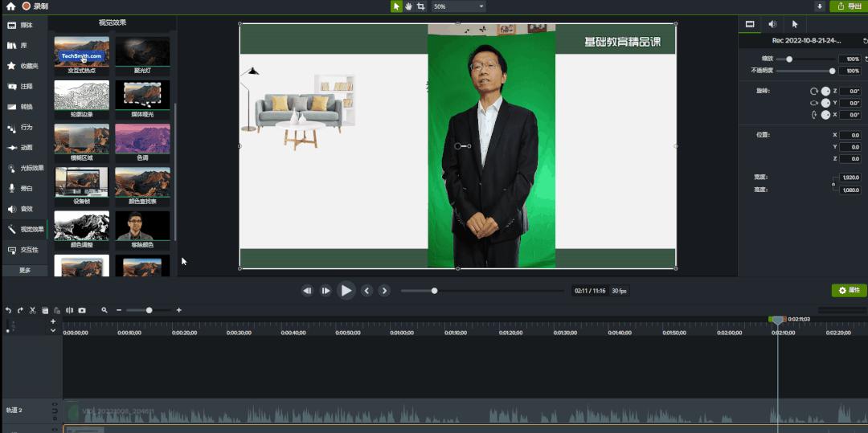Viewport: 868px width, 433px height.
Task: Open the 收藏夹 favorites tab
Action: coord(24,66)
